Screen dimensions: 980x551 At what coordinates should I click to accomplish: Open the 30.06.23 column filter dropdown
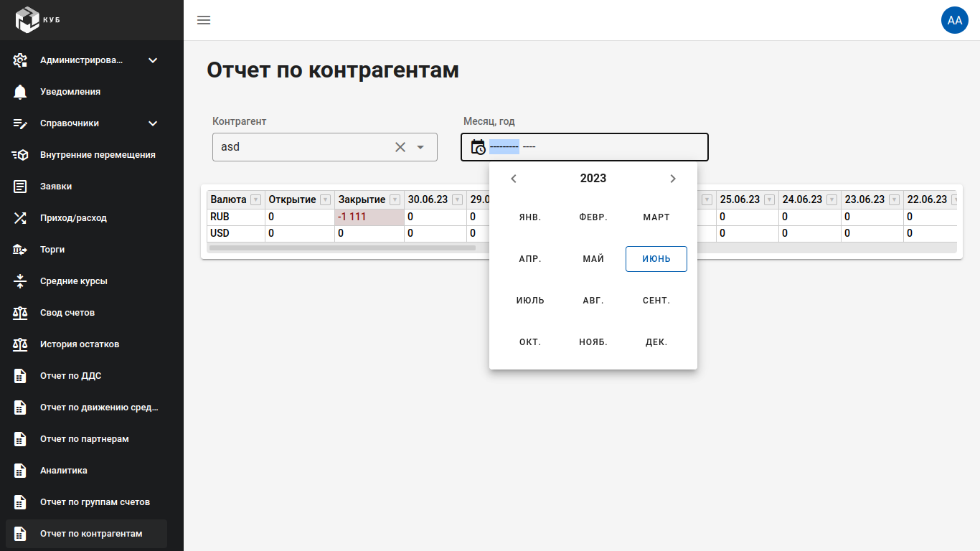(457, 199)
